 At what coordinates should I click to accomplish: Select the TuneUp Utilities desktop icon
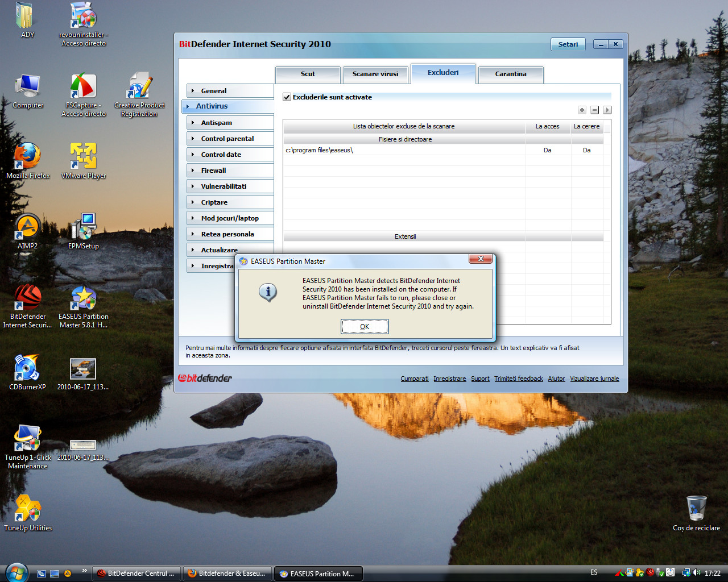(27, 513)
